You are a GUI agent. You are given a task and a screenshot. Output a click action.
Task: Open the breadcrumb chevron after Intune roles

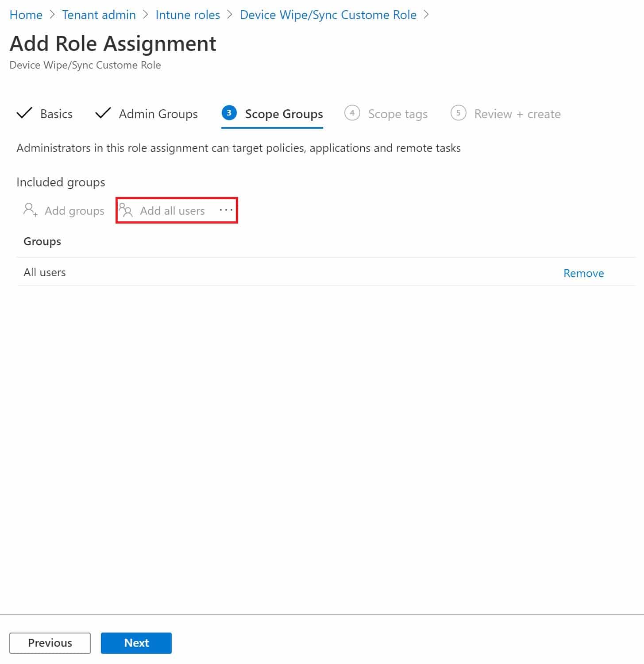click(231, 15)
